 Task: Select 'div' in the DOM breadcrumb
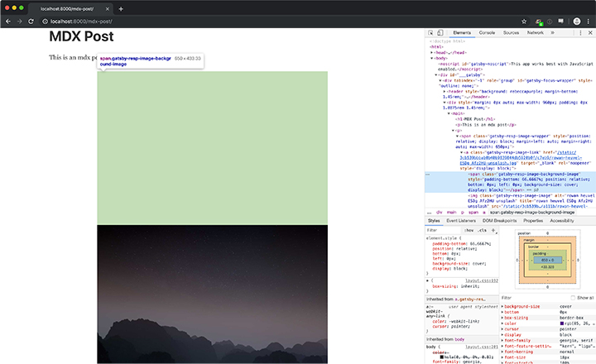coord(439,213)
